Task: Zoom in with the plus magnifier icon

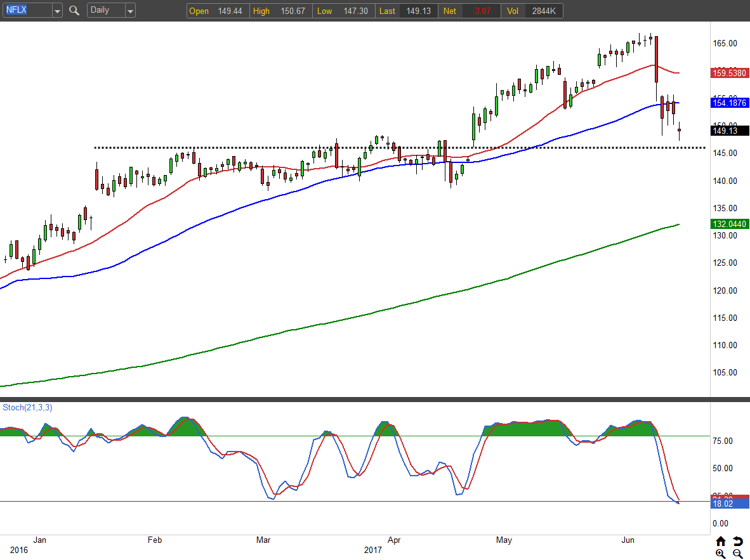Action: click(721, 554)
